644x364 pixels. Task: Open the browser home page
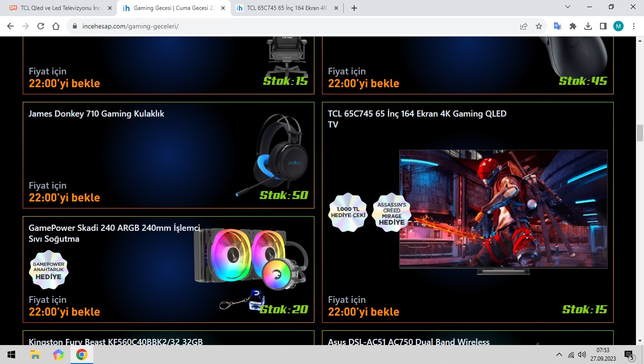pyautogui.click(x=56, y=26)
